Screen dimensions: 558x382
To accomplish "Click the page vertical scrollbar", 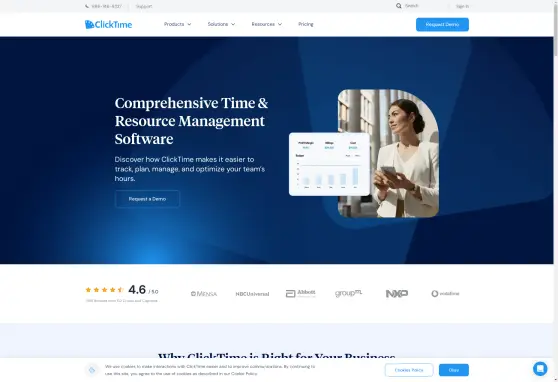I will 556,28.
